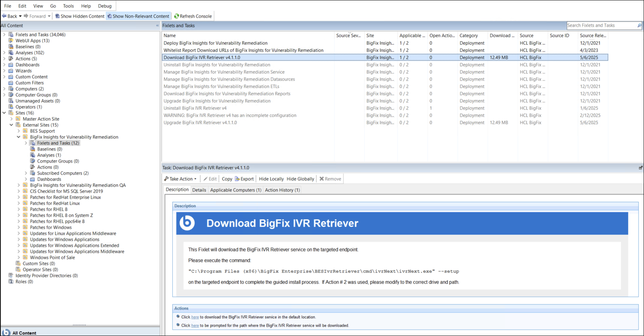Viewport: 644px width, 336px height.
Task: Collapse the All Content pane chevron
Action: point(157,26)
